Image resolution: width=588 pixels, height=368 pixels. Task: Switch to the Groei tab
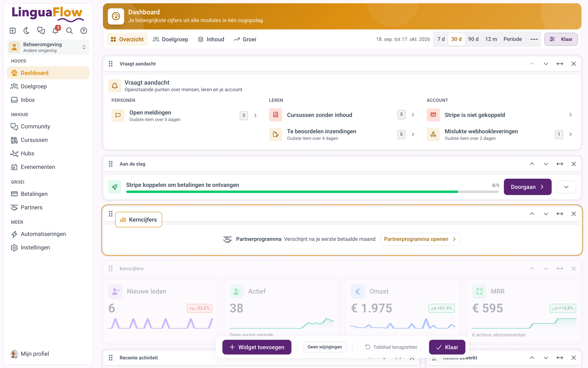click(245, 39)
